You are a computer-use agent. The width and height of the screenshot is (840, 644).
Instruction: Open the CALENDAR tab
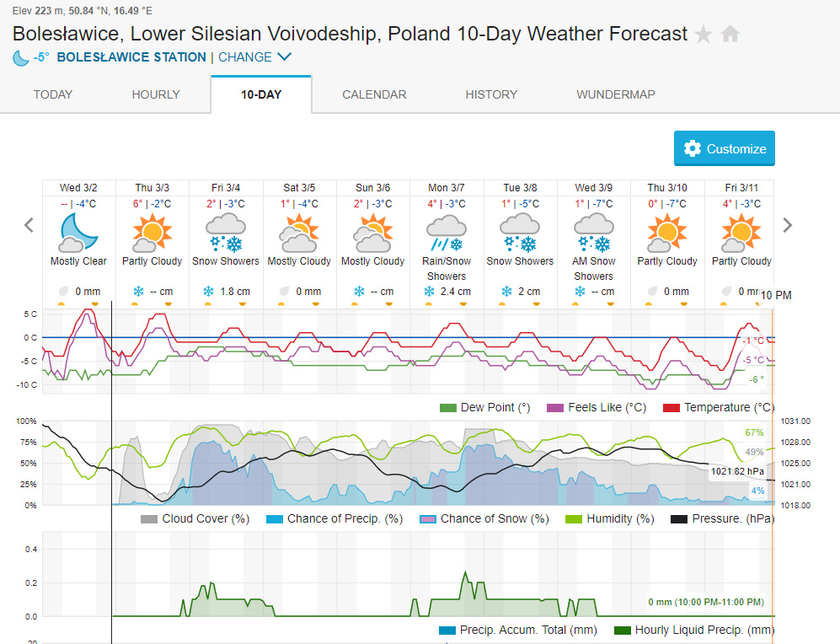point(374,94)
